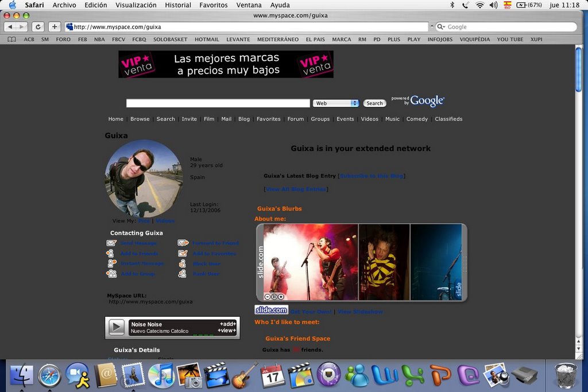The height and width of the screenshot is (392, 588).
Task: Open the Visualización menu
Action: [136, 5]
